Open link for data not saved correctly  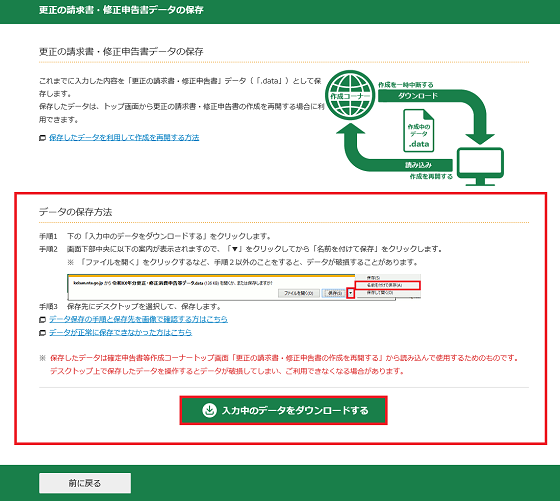[x=120, y=332]
